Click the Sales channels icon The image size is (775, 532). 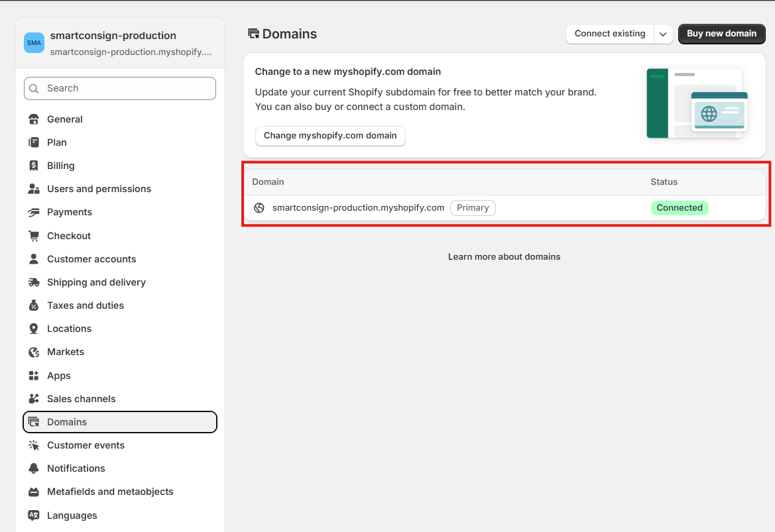point(34,399)
